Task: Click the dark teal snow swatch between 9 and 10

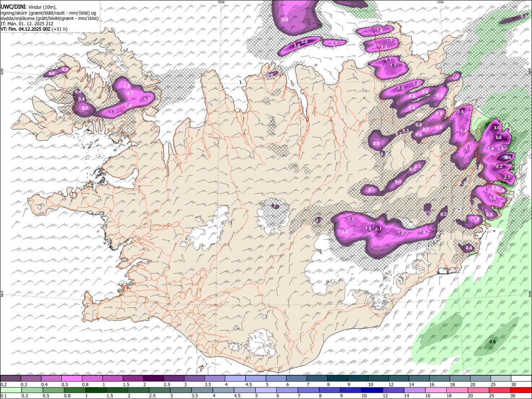Action: click(x=357, y=379)
